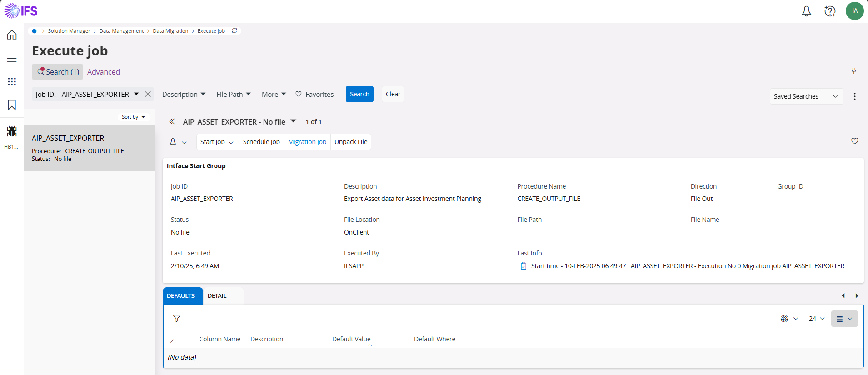Click the pin icon near search bar
The height and width of the screenshot is (375, 868).
tap(853, 70)
